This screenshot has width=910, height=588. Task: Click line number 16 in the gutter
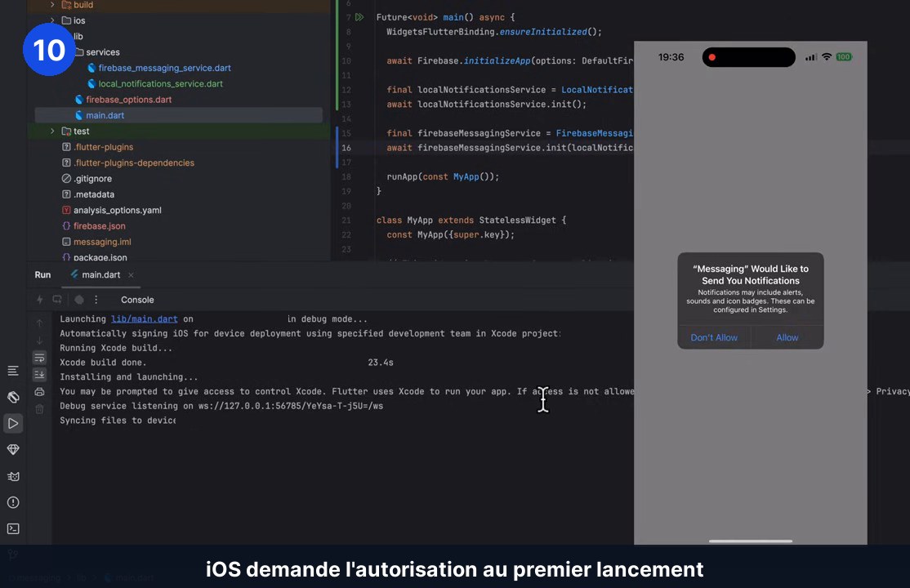click(x=346, y=148)
